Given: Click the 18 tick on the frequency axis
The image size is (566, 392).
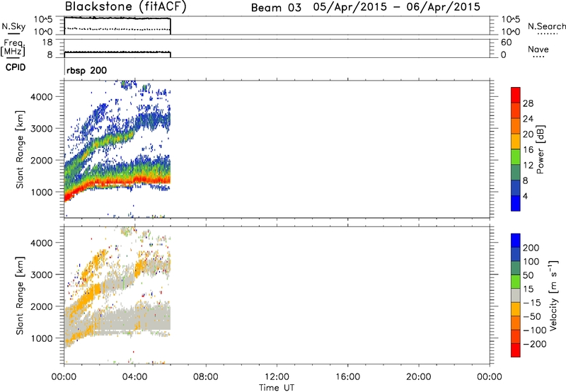Looking at the screenshot, I should tap(47, 42).
